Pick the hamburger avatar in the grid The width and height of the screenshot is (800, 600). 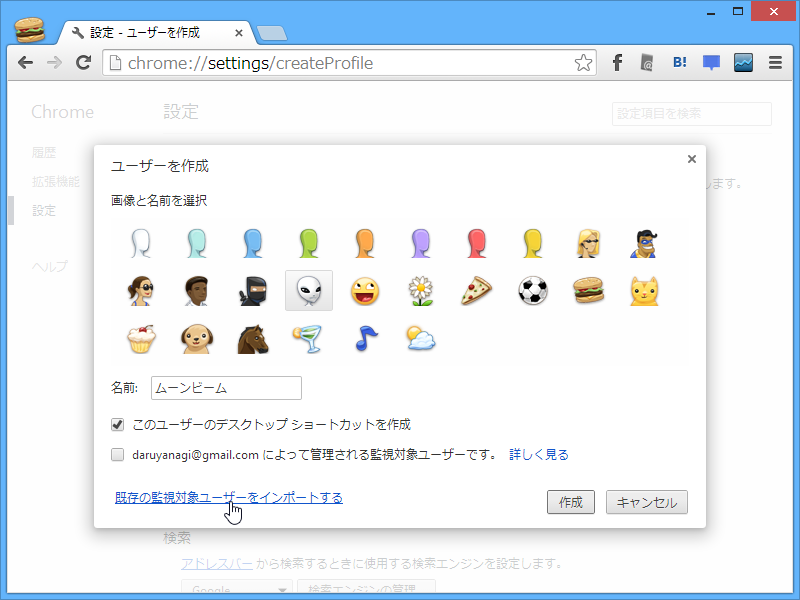pyautogui.click(x=589, y=291)
